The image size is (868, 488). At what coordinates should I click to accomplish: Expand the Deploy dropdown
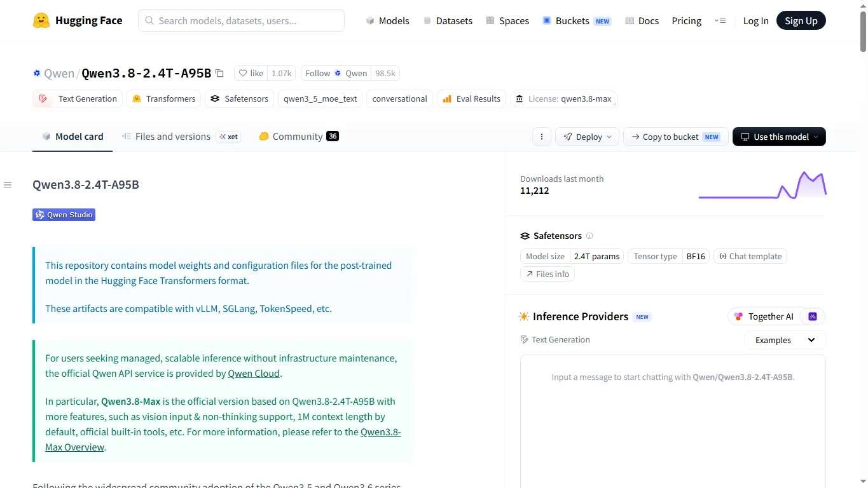coord(587,137)
